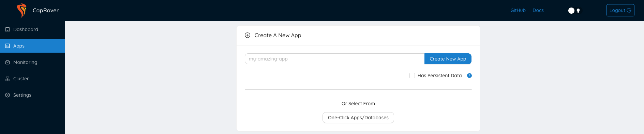Toggle the dark mode switch in header
The image size is (644, 134).
click(x=574, y=11)
